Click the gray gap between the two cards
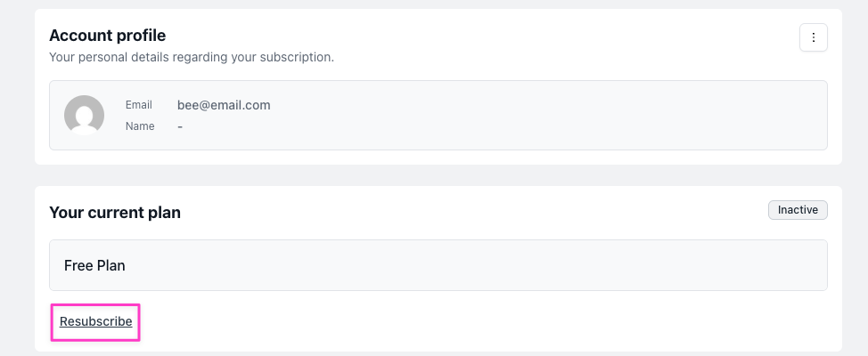This screenshot has width=868, height=356. tap(438, 175)
